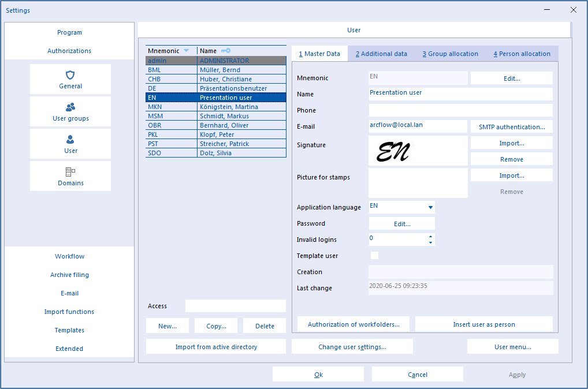The width and height of the screenshot is (588, 389).
Task: Click the key icon in Name column header
Action: (x=226, y=51)
